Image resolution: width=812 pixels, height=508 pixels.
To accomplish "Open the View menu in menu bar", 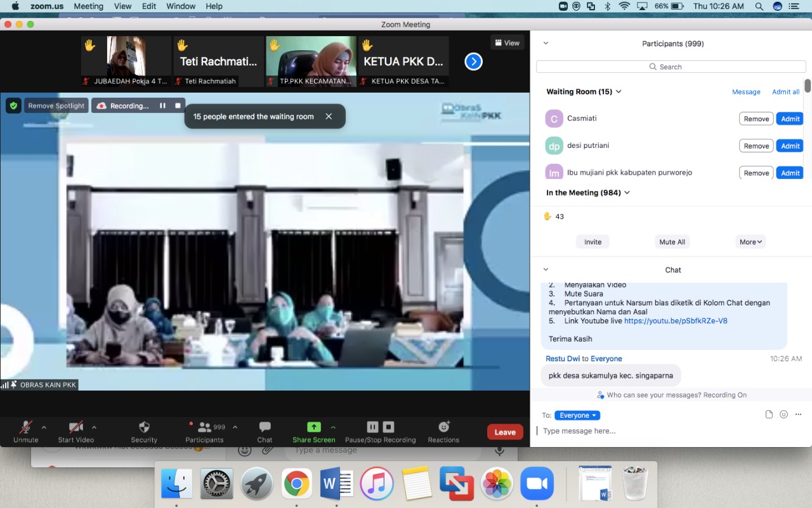I will (x=122, y=6).
